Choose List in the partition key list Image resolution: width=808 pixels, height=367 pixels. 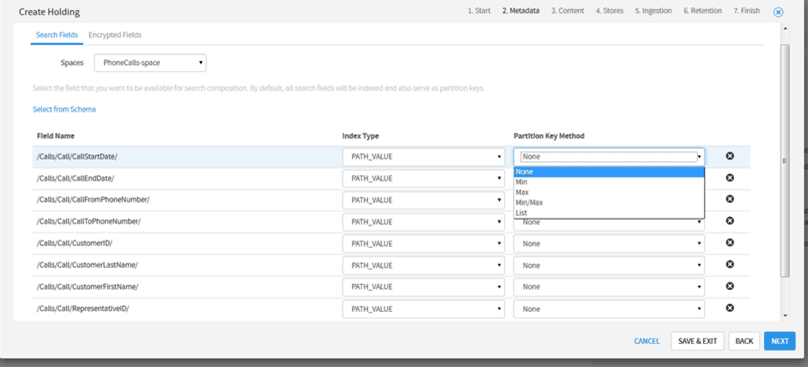coord(609,212)
